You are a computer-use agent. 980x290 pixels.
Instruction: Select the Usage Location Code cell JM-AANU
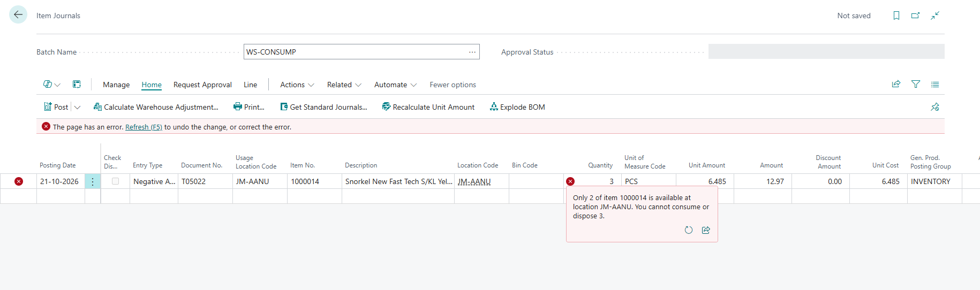pos(260,181)
